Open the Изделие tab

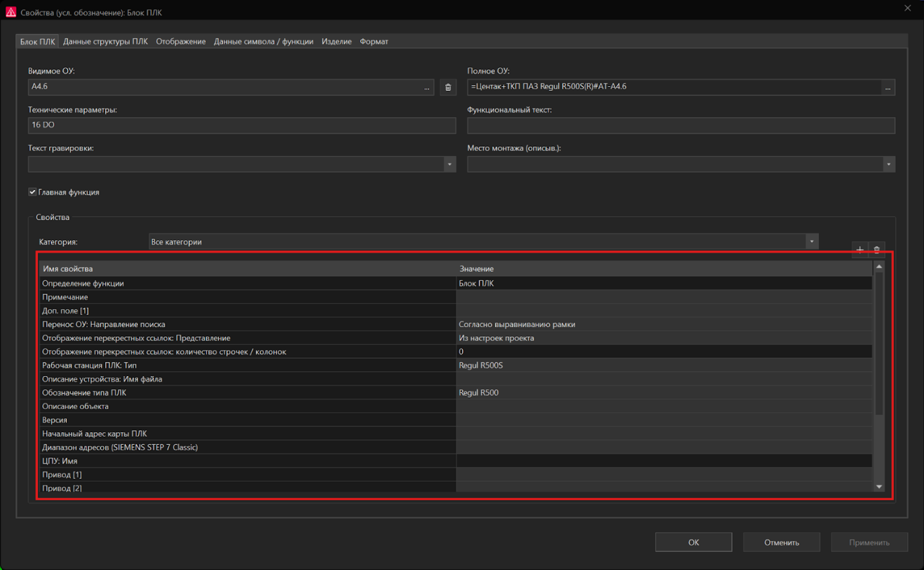[x=336, y=41]
